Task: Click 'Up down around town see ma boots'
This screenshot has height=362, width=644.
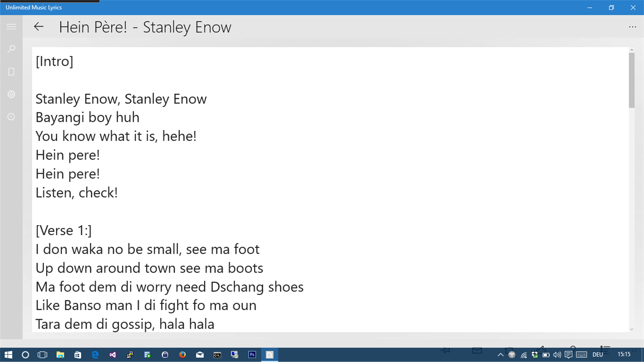Action: pos(149,268)
